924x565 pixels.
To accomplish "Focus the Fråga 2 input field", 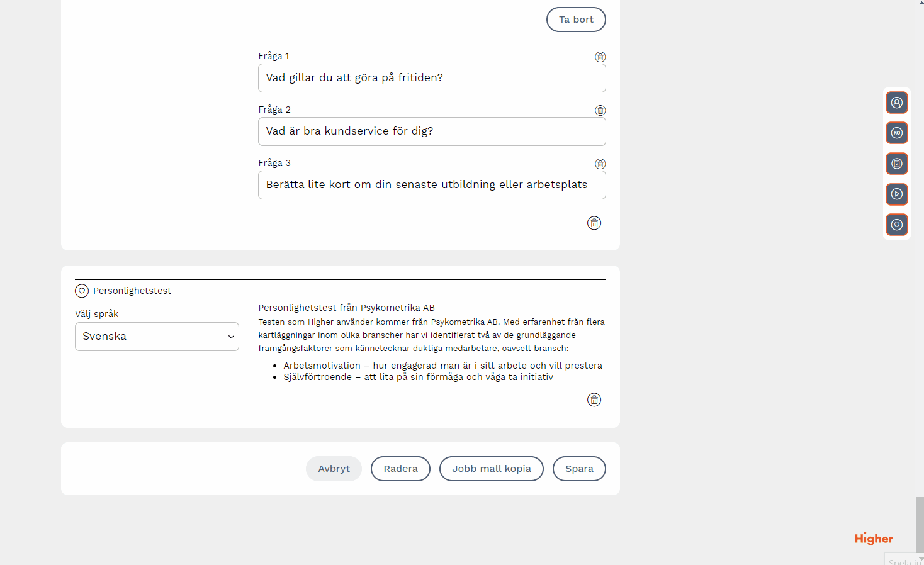I will coord(432,131).
